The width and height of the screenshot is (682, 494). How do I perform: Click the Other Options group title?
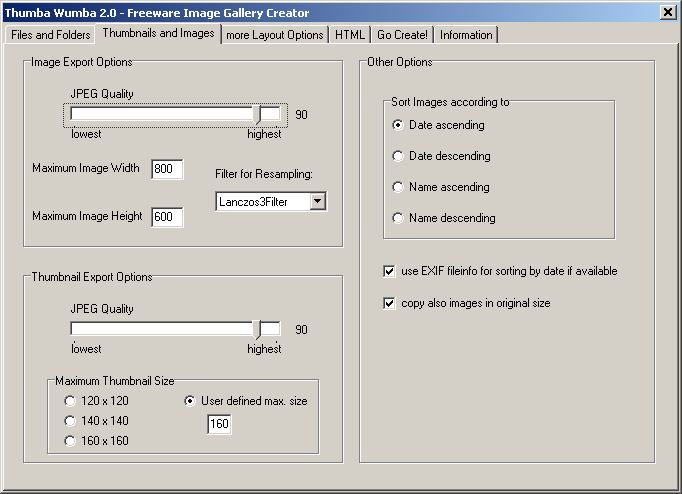400,62
